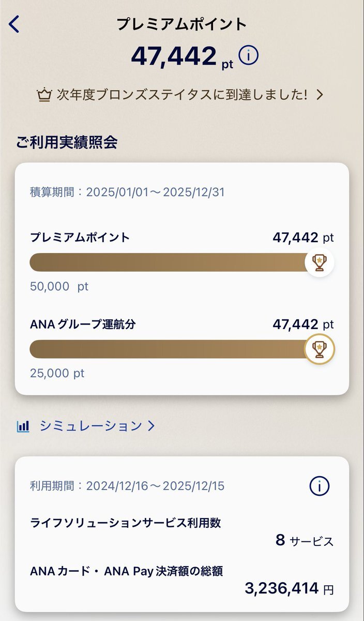Viewport: 364px width, 621px height.
Task: Tap the プレミアムポイント page title
Action: 182,24
